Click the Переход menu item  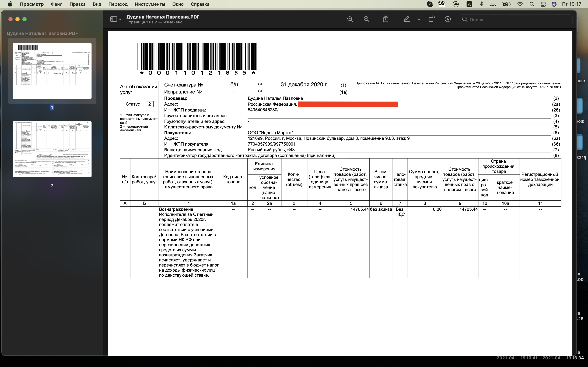(118, 4)
